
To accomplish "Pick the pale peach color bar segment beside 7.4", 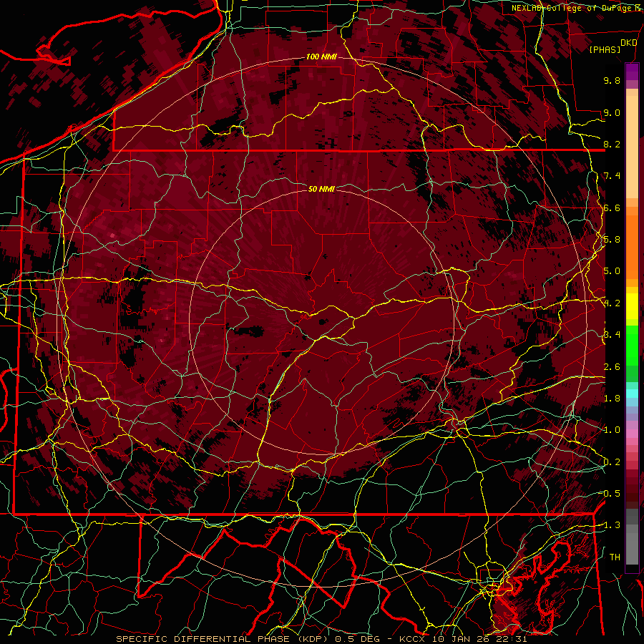I will [632, 148].
